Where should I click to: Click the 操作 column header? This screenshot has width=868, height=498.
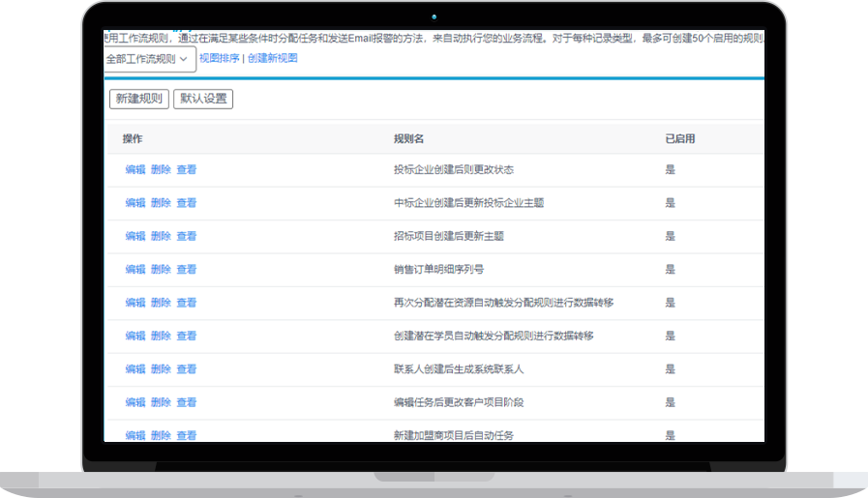[133, 139]
